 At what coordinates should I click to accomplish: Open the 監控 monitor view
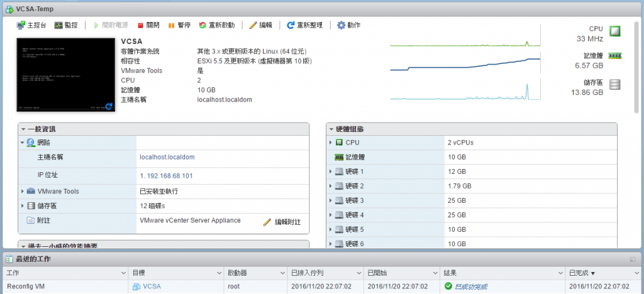click(x=65, y=25)
